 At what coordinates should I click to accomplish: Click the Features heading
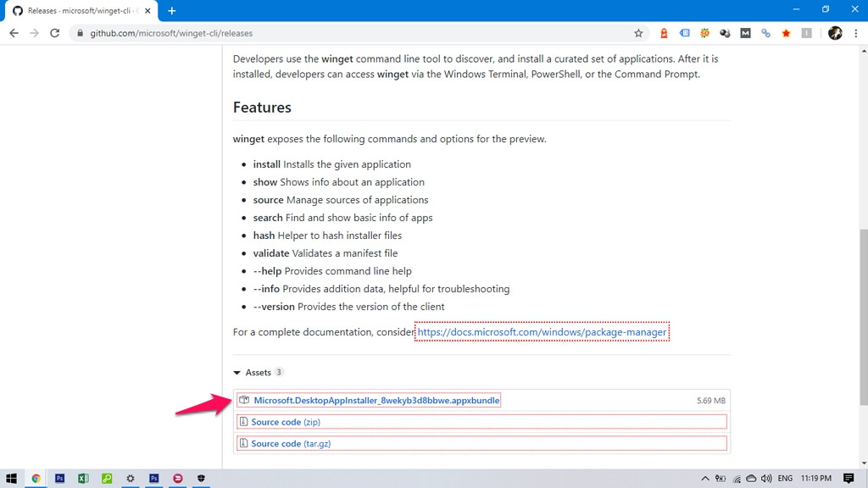point(262,108)
